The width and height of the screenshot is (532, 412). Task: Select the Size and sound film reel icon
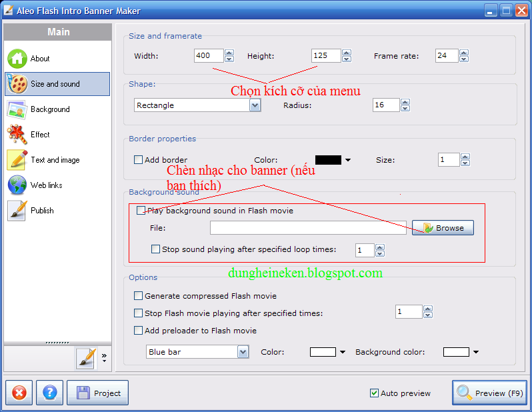point(17,84)
